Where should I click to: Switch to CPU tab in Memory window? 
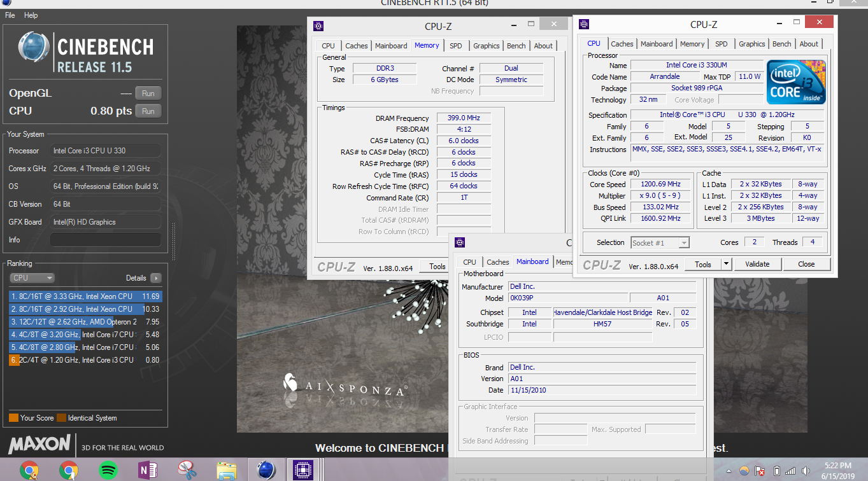tap(328, 46)
